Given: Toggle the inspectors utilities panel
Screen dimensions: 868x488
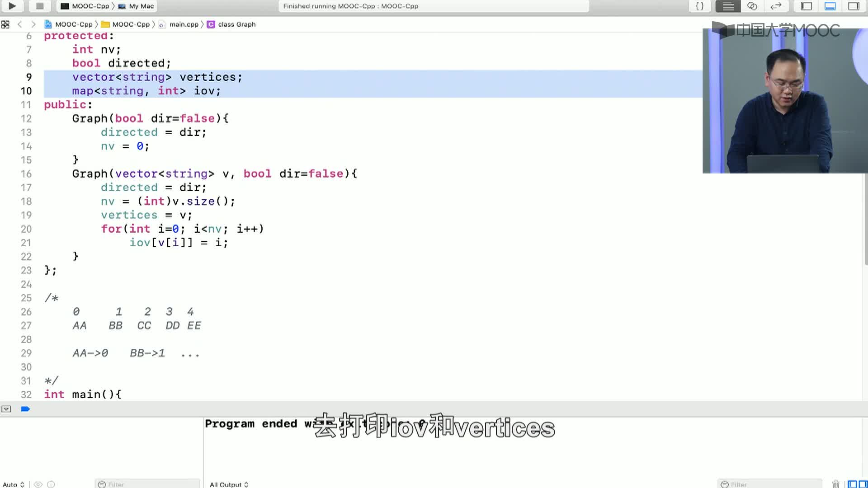Looking at the screenshot, I should click(854, 6).
